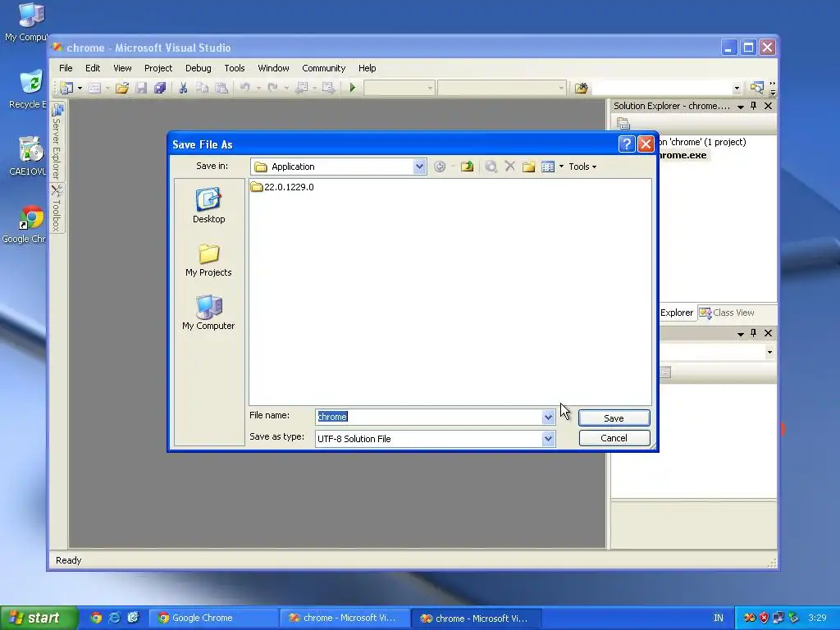The width and height of the screenshot is (840, 630).
Task: Click the Undo arrow icon in toolbar
Action: [x=244, y=88]
